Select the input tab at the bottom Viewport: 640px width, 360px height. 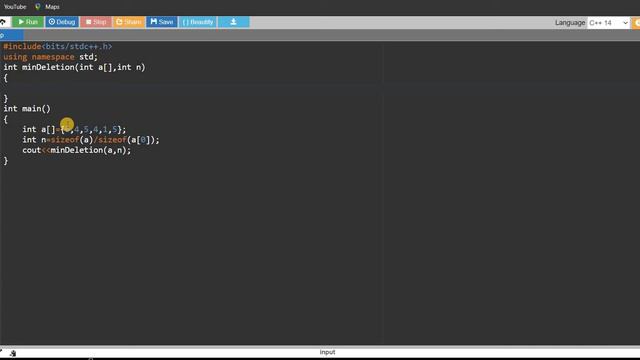pos(327,352)
